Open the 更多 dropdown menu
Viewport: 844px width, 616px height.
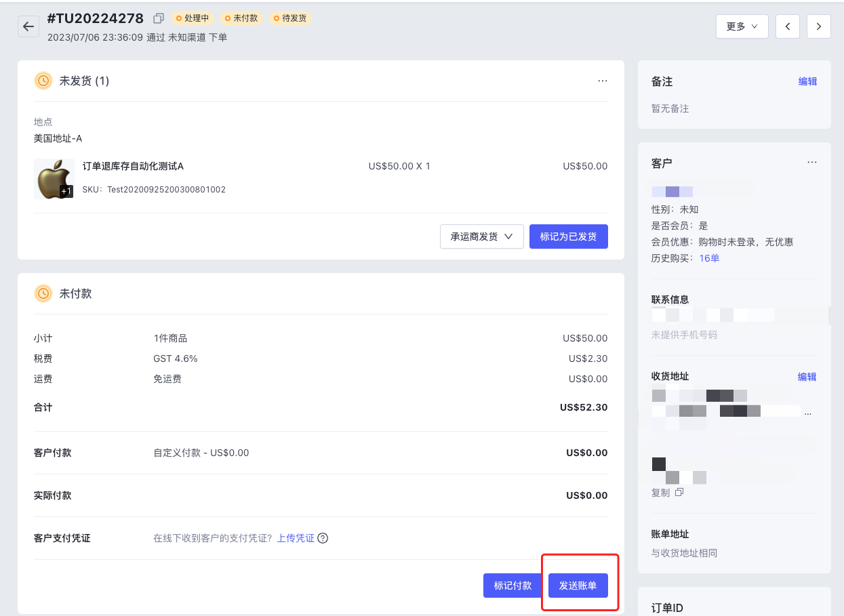click(742, 26)
